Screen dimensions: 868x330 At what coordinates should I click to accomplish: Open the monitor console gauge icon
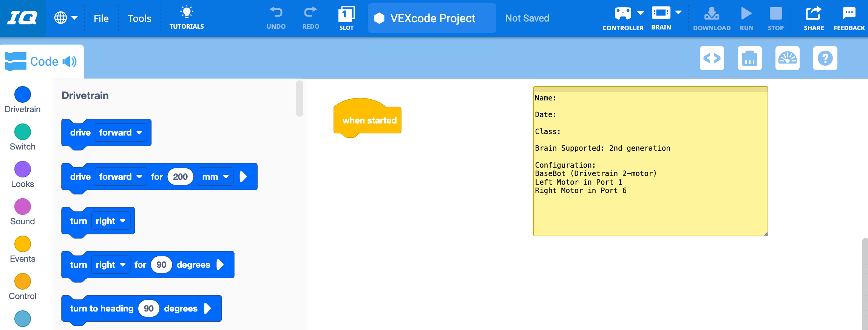pos(787,59)
